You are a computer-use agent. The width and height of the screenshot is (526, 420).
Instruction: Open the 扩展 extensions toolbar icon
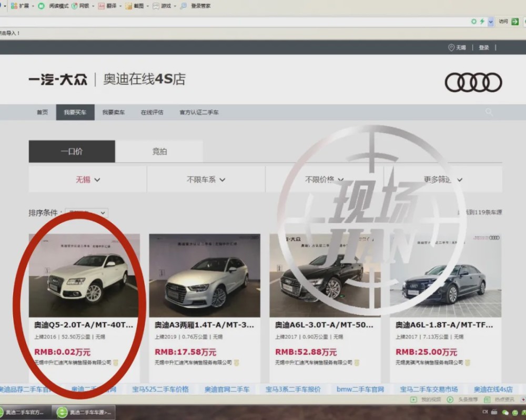[x=14, y=6]
